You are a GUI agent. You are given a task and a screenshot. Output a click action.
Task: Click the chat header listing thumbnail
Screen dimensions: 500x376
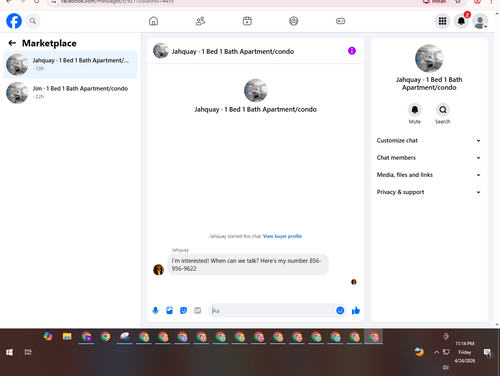[x=161, y=51]
